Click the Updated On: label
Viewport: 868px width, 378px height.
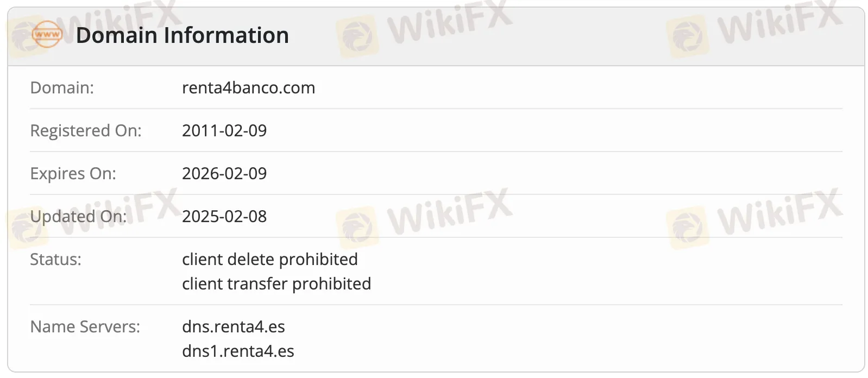point(78,216)
